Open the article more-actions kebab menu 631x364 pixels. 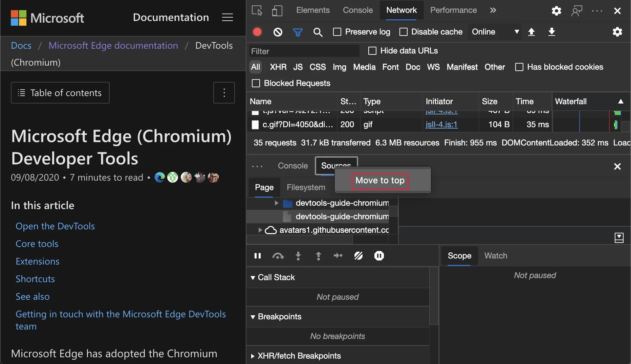tap(224, 93)
